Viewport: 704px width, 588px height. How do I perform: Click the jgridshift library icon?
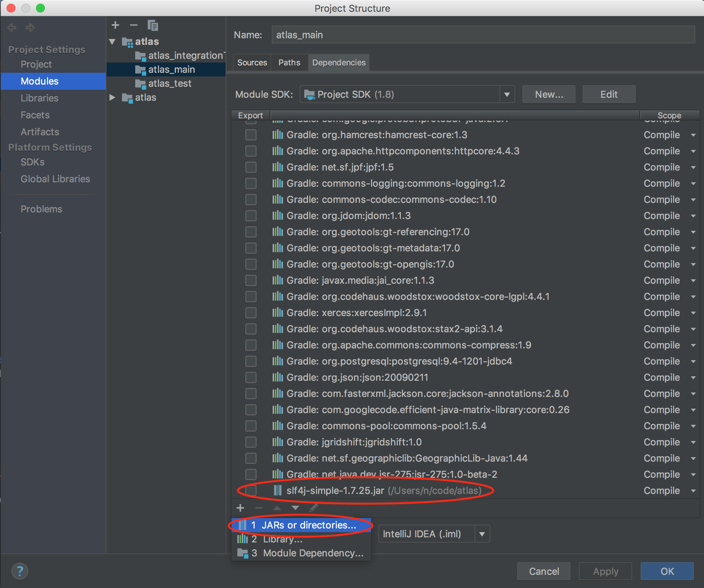pos(277,442)
